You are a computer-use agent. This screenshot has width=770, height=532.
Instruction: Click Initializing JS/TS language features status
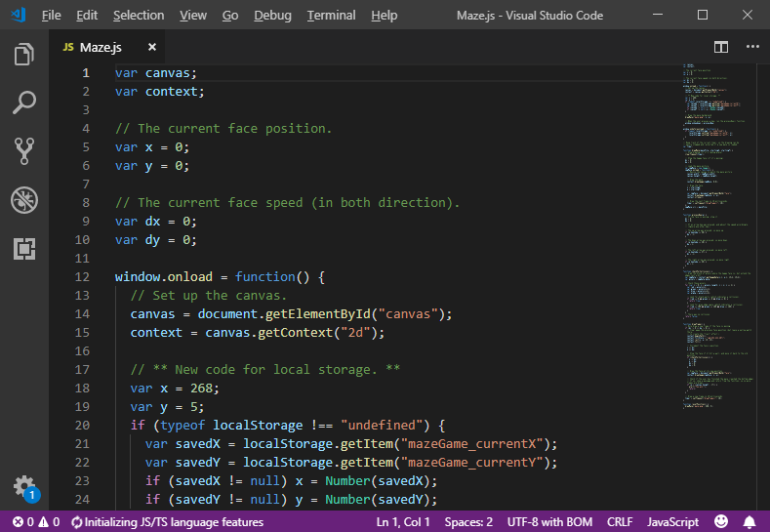168,521
